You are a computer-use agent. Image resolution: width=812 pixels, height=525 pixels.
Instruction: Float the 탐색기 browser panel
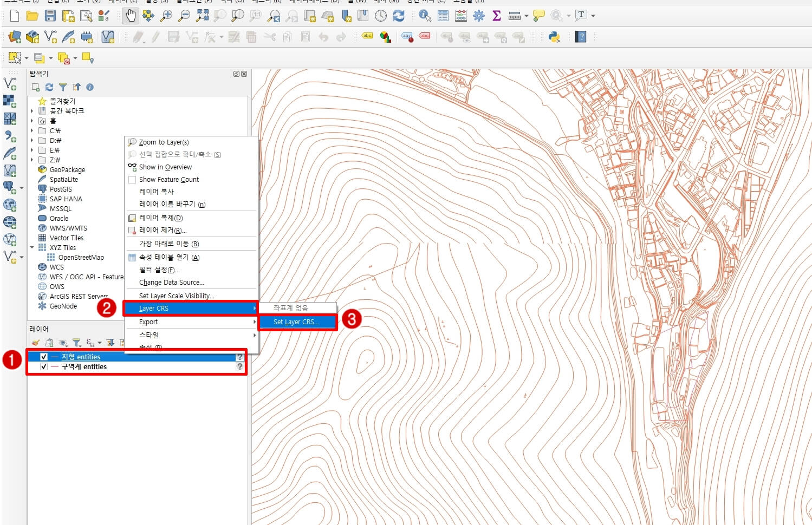(237, 74)
